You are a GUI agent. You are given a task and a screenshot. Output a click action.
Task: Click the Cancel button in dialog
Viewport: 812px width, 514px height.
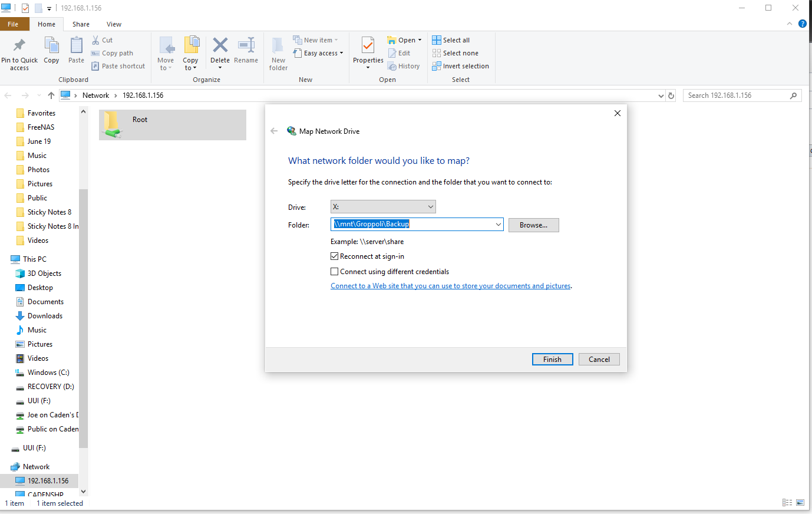pyautogui.click(x=599, y=360)
